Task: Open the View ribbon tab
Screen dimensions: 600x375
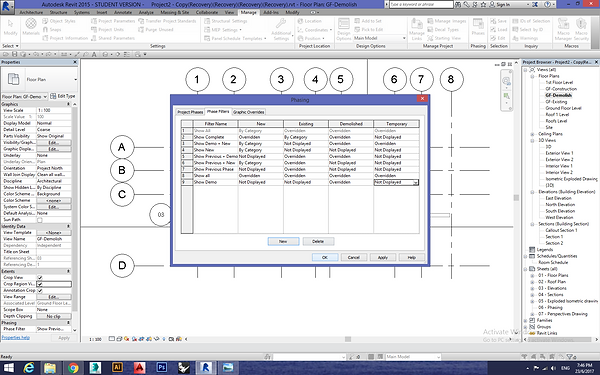Action: click(229, 12)
